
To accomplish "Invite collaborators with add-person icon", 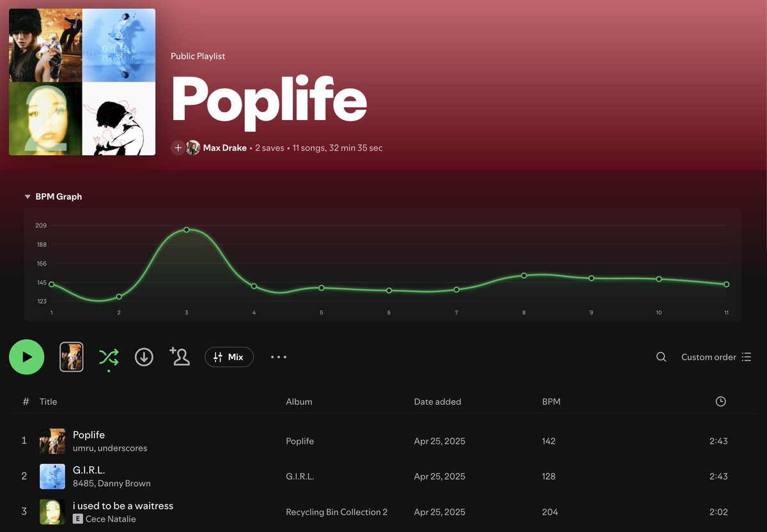I will [180, 356].
